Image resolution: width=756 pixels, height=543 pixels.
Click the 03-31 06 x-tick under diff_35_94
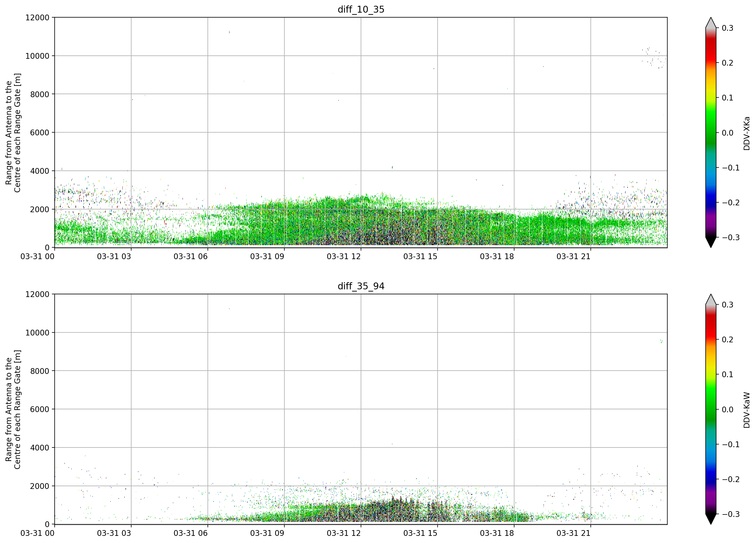pos(191,533)
